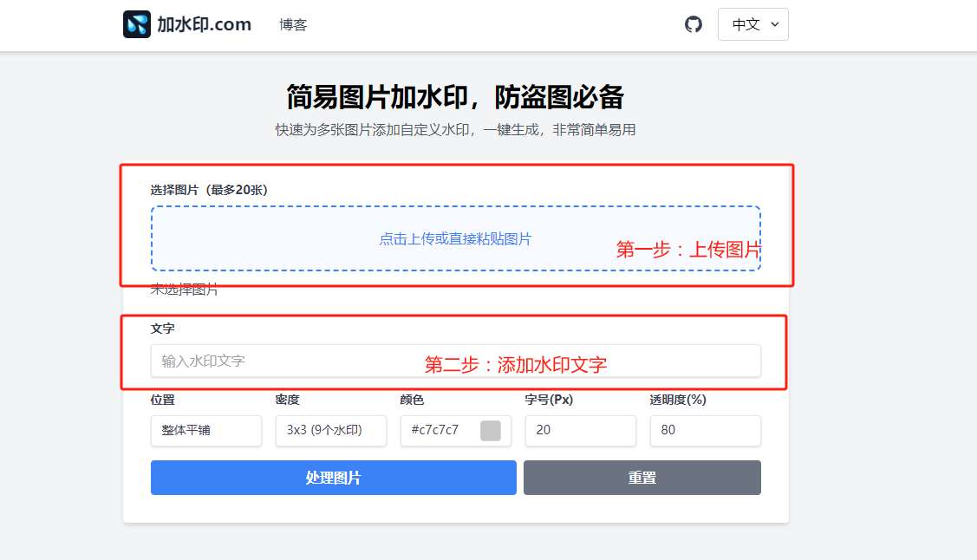Click the heading 简易图片加水印，防盗图必备
The image size is (977, 560).
coord(455,97)
